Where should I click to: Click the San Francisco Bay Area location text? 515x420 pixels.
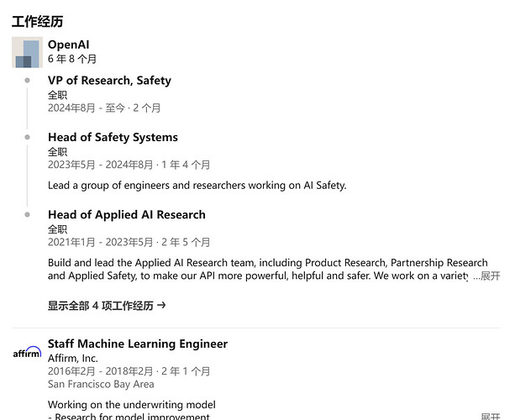101,384
